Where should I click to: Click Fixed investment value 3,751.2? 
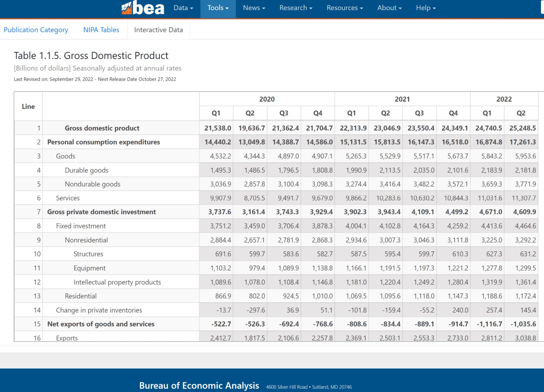pyautogui.click(x=221, y=226)
